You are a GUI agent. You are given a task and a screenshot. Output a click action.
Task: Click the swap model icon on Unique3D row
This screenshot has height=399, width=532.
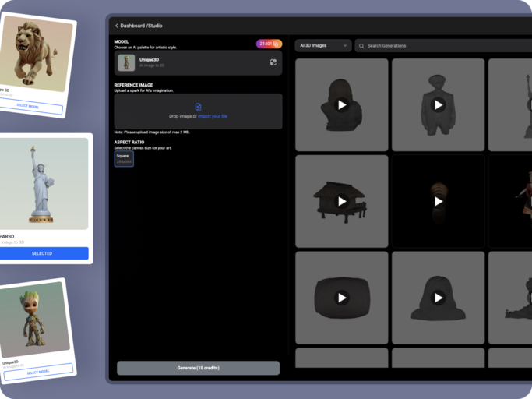(273, 62)
